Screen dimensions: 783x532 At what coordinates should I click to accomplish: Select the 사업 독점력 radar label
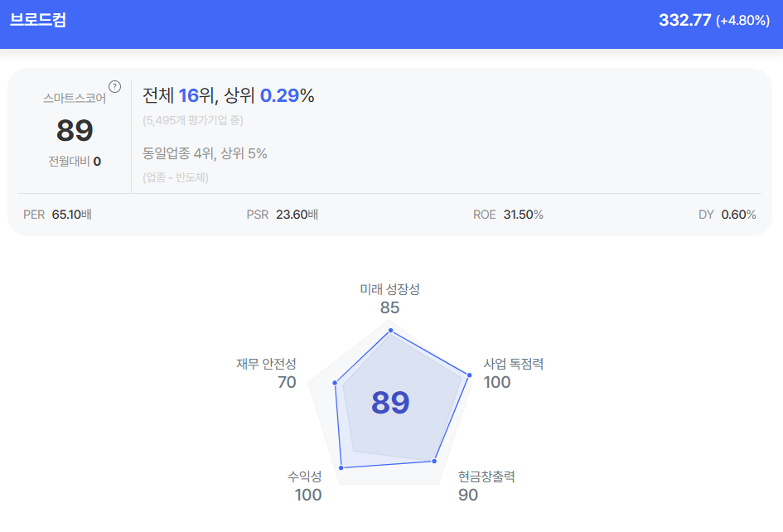coord(514,364)
